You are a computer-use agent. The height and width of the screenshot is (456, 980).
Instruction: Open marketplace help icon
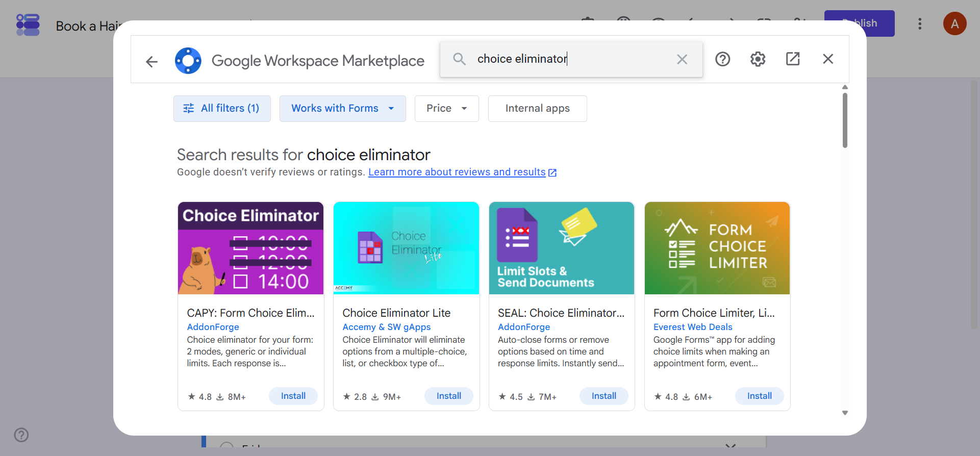pyautogui.click(x=722, y=59)
